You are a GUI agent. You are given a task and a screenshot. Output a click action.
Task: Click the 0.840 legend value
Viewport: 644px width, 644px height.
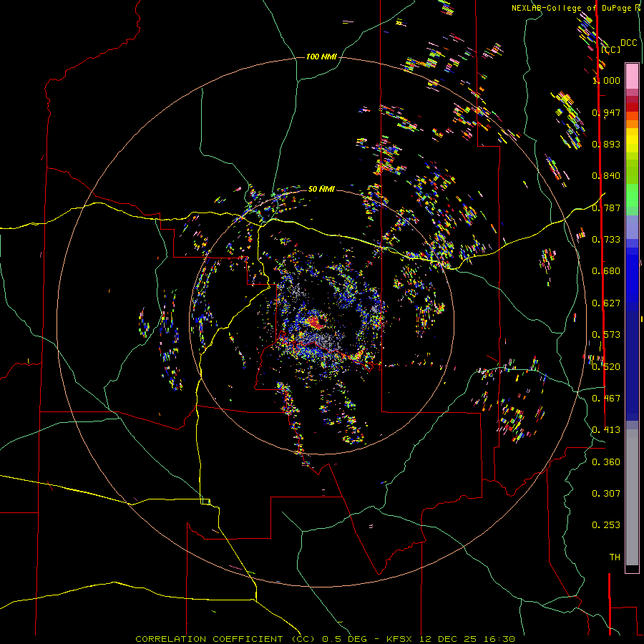(x=606, y=176)
